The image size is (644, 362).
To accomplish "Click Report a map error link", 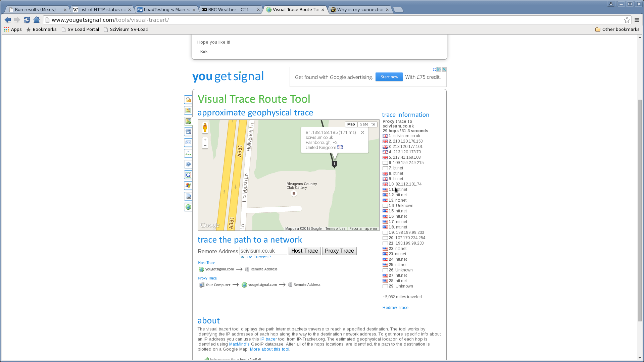I will tap(363, 228).
